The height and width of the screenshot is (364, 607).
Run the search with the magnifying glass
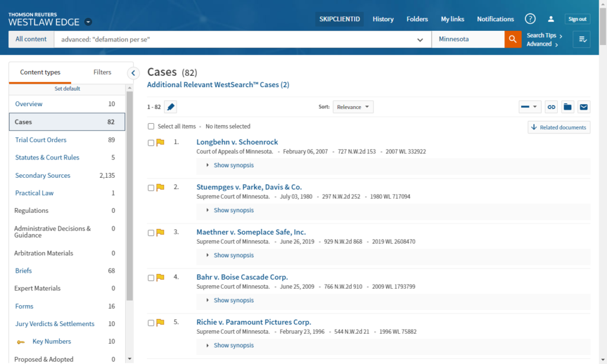(512, 39)
